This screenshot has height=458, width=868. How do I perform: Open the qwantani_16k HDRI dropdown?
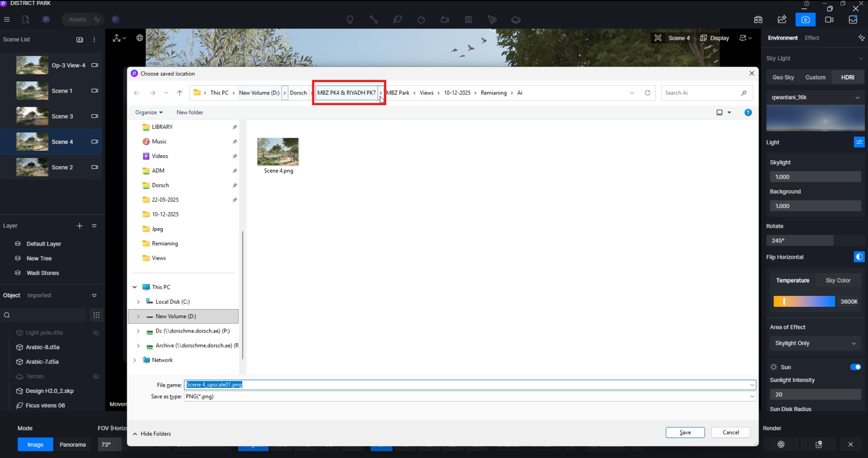click(815, 97)
